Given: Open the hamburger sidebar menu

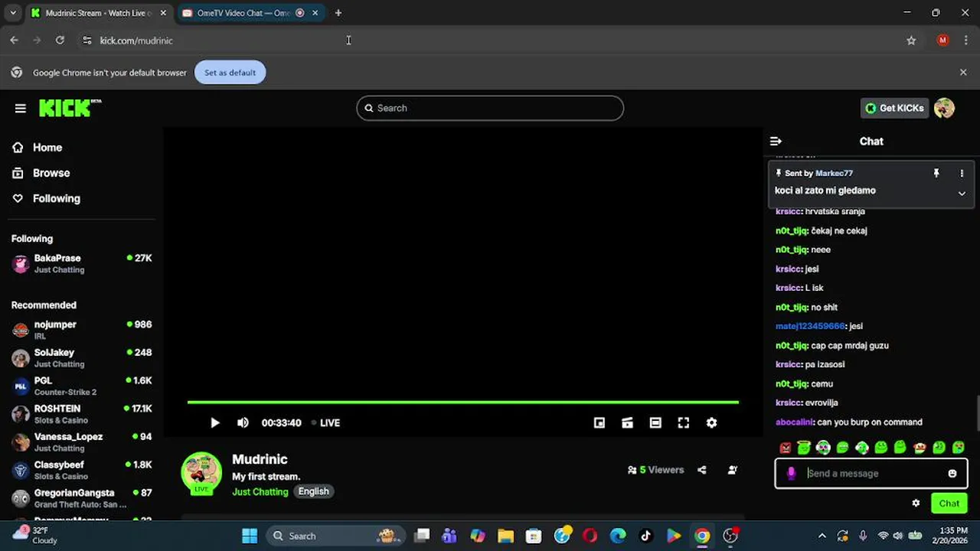Looking at the screenshot, I should (21, 108).
